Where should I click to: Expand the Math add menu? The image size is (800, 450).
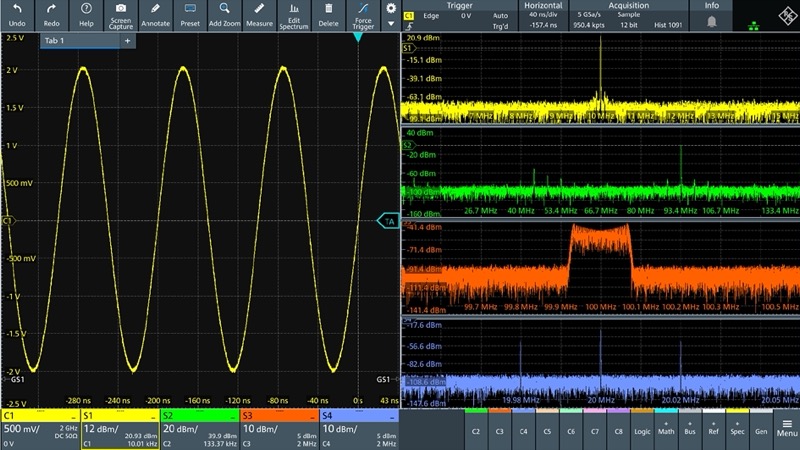pos(667,430)
